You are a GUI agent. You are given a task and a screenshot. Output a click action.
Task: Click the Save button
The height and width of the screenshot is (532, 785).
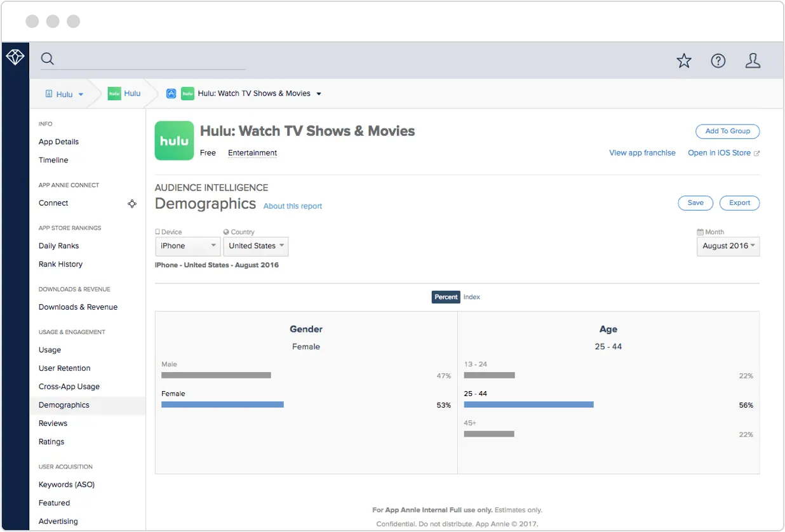(695, 203)
